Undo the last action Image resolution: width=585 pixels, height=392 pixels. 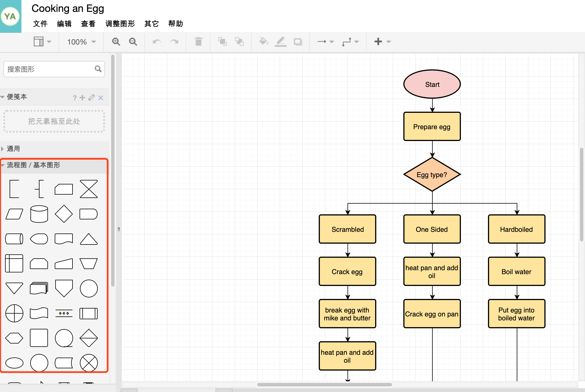click(x=157, y=42)
